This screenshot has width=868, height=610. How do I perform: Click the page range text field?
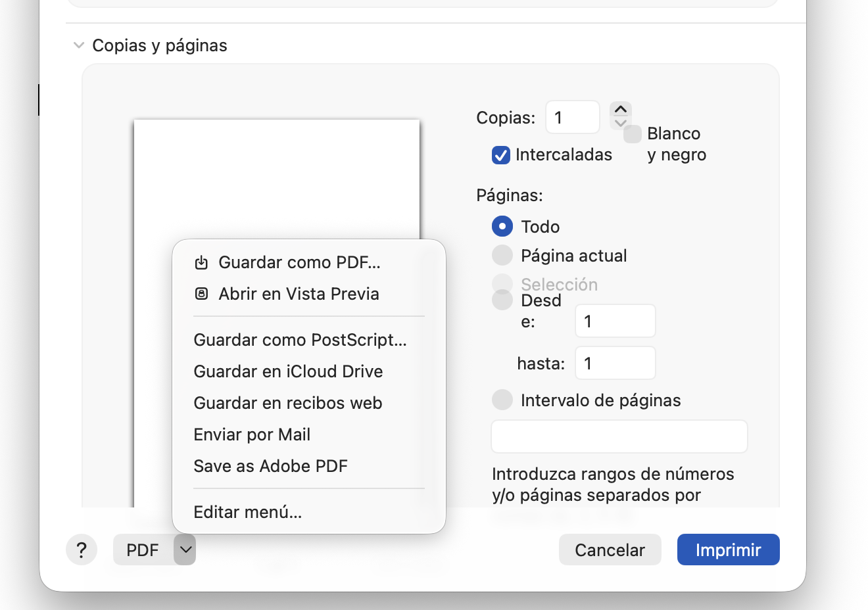619,436
